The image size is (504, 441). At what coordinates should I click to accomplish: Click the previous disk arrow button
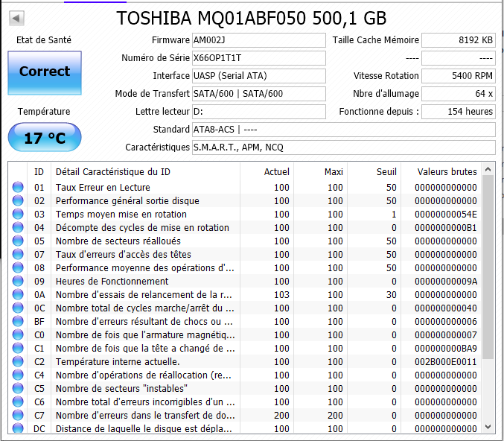[16, 18]
